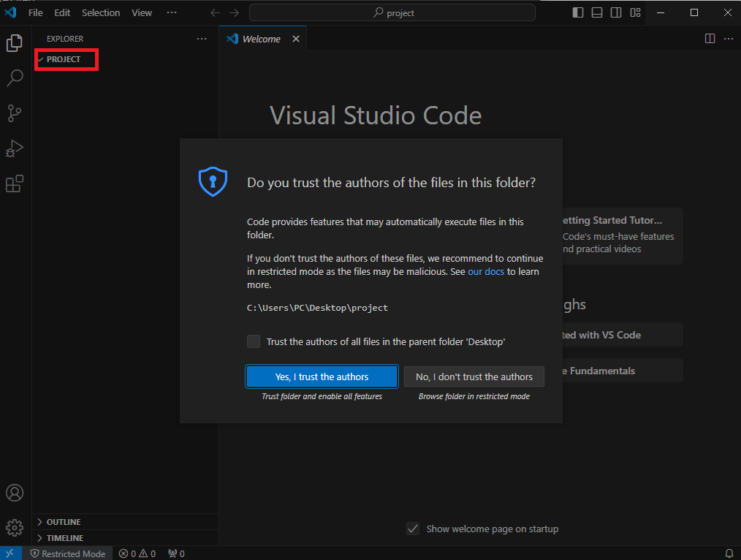Viewport: 741px width, 560px height.
Task: Open the Accounts menu icon
Action: coord(15,493)
